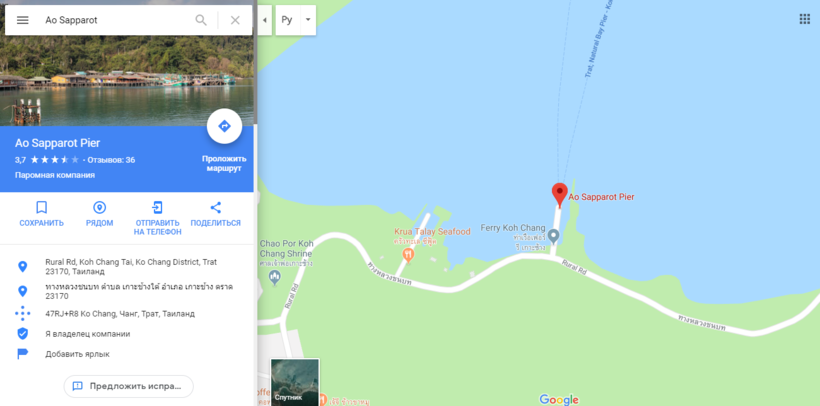Click the red Ao Sapparot Pier map pin
The image size is (820, 406).
tap(560, 195)
